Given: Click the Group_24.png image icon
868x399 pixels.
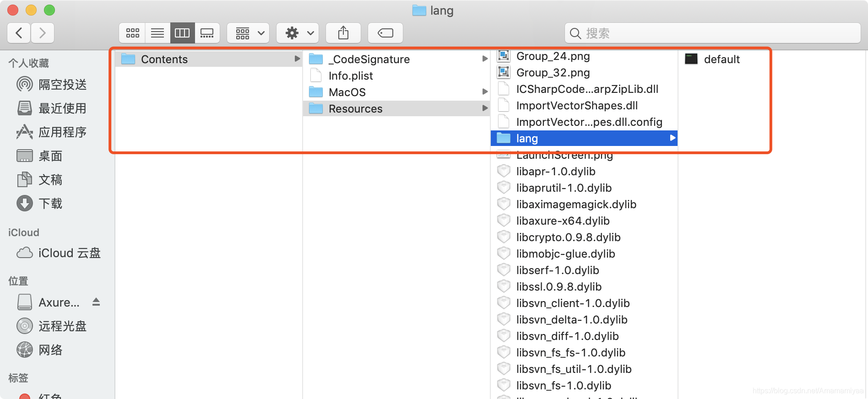Looking at the screenshot, I should pyautogui.click(x=504, y=56).
